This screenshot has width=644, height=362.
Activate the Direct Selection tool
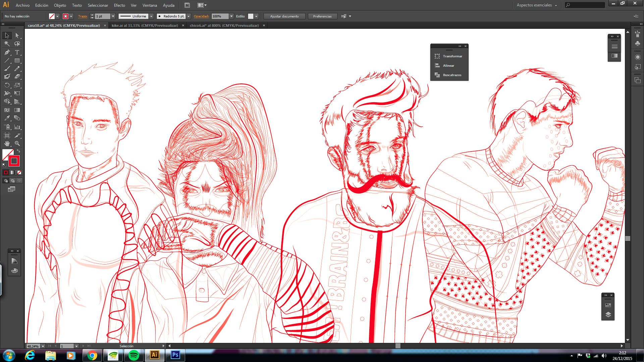point(17,35)
